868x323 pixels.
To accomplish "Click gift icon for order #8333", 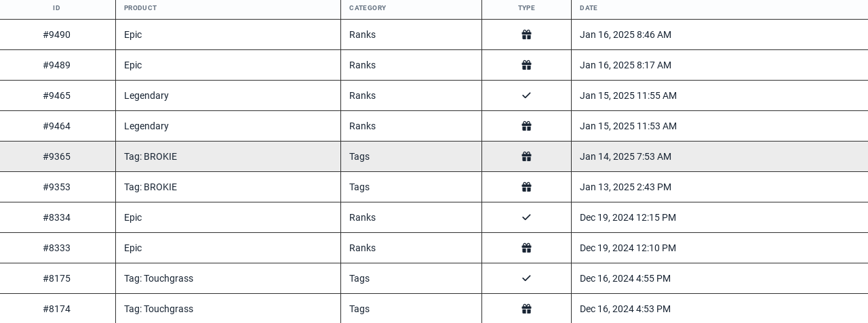I will (526, 248).
